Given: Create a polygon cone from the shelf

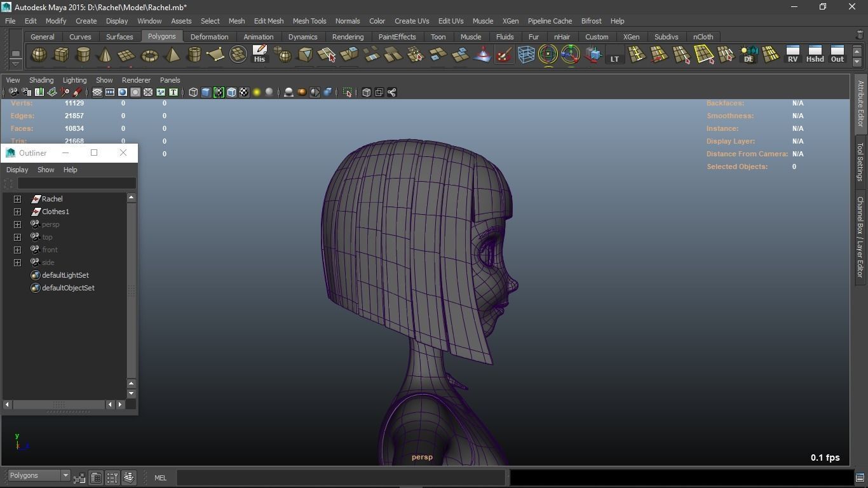Looking at the screenshot, I should (x=105, y=55).
